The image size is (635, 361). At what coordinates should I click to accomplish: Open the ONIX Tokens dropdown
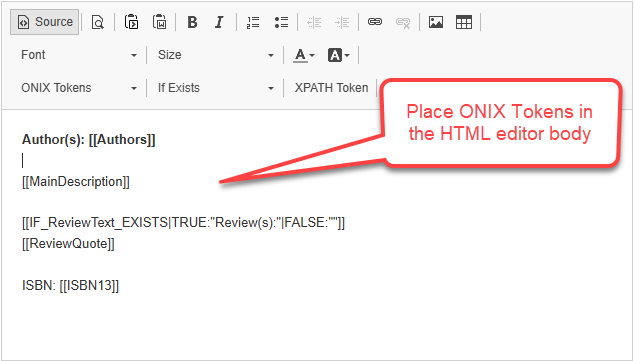point(79,88)
